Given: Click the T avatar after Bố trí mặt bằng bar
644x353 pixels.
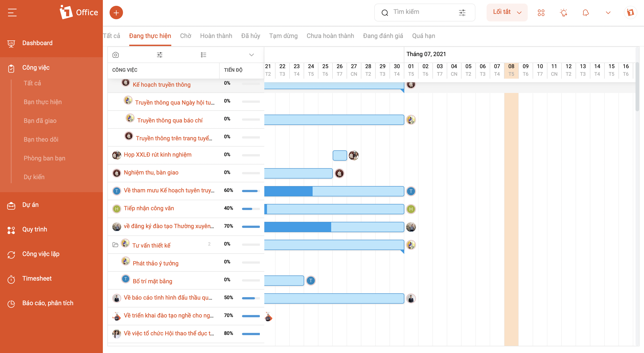Looking at the screenshot, I should tap(311, 281).
